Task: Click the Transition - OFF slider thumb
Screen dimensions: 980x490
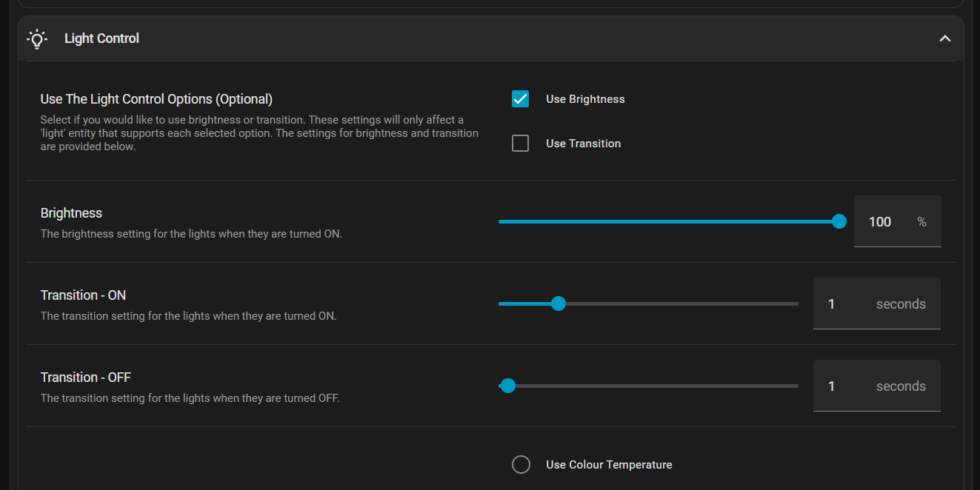Action: [508, 386]
